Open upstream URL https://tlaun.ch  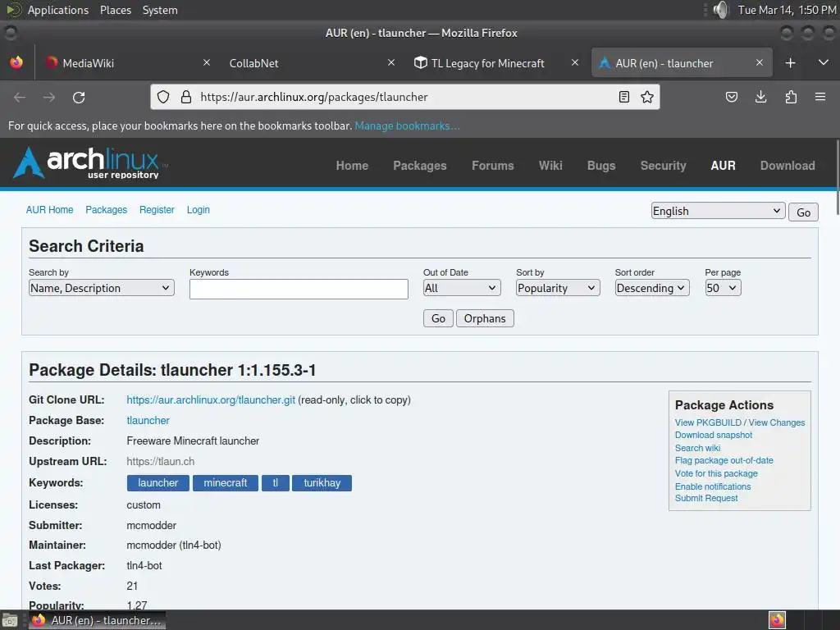pos(160,461)
